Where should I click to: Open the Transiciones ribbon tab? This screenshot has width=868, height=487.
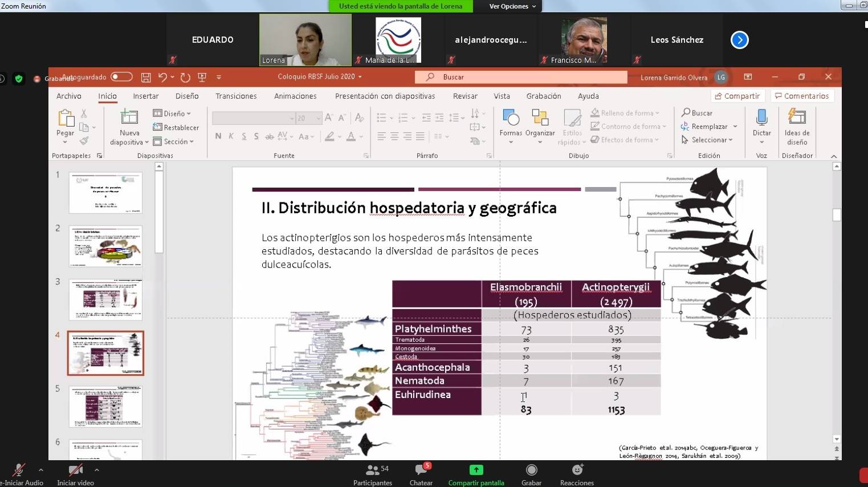[x=236, y=96]
